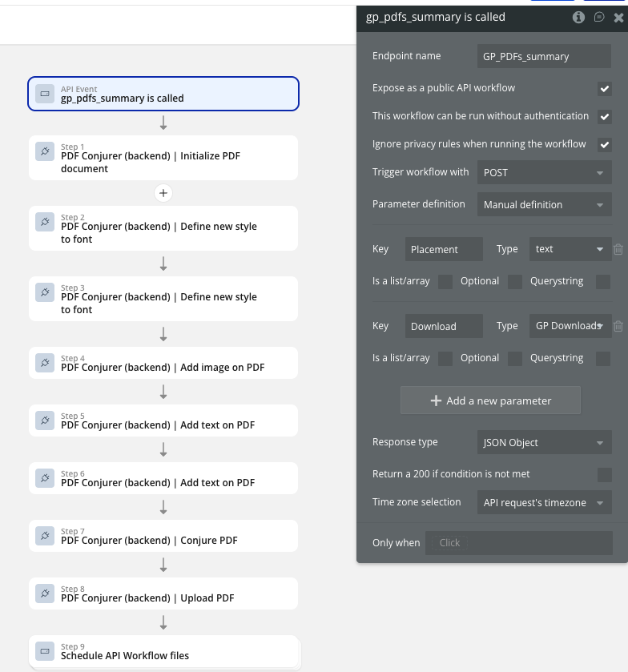The image size is (628, 672).
Task: Enable Return a 200 if condition not met
Action: [605, 474]
